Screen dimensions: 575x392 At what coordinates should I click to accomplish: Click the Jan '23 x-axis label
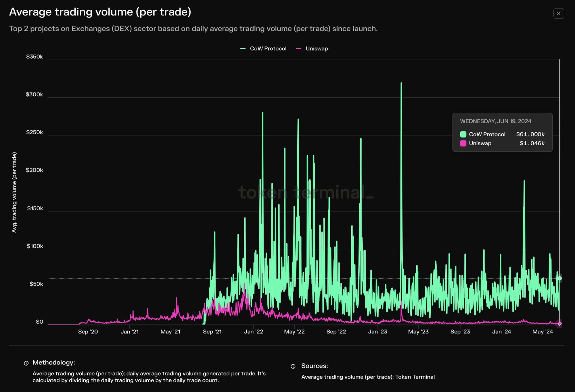click(x=377, y=331)
